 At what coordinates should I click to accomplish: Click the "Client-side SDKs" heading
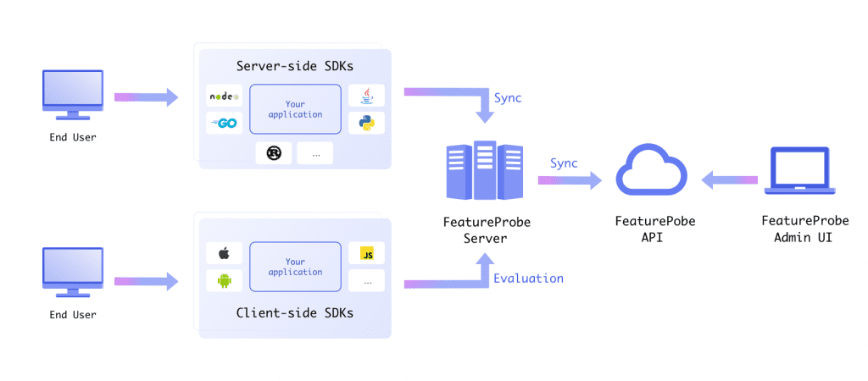295,312
